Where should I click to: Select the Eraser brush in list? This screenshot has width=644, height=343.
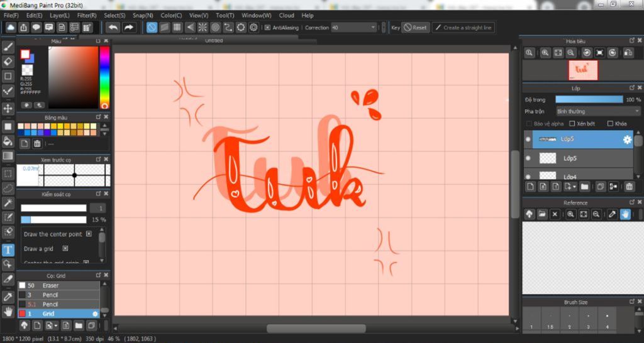pos(58,285)
